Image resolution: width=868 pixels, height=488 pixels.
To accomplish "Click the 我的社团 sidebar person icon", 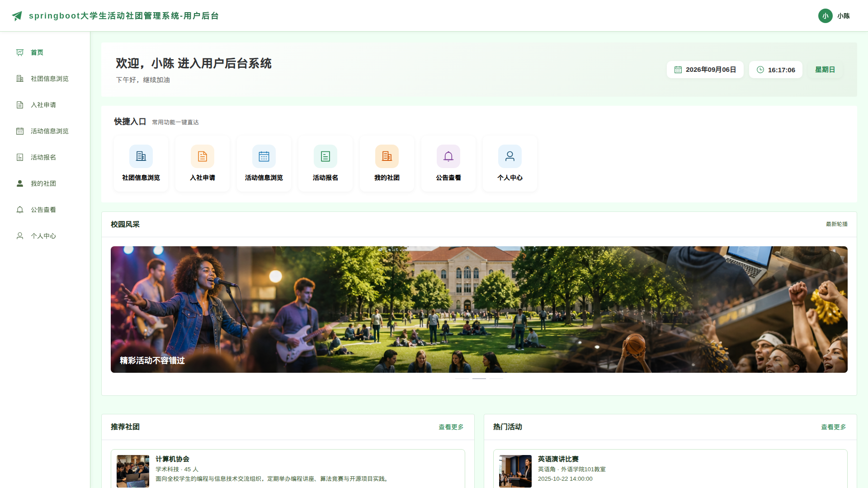I will [x=20, y=183].
